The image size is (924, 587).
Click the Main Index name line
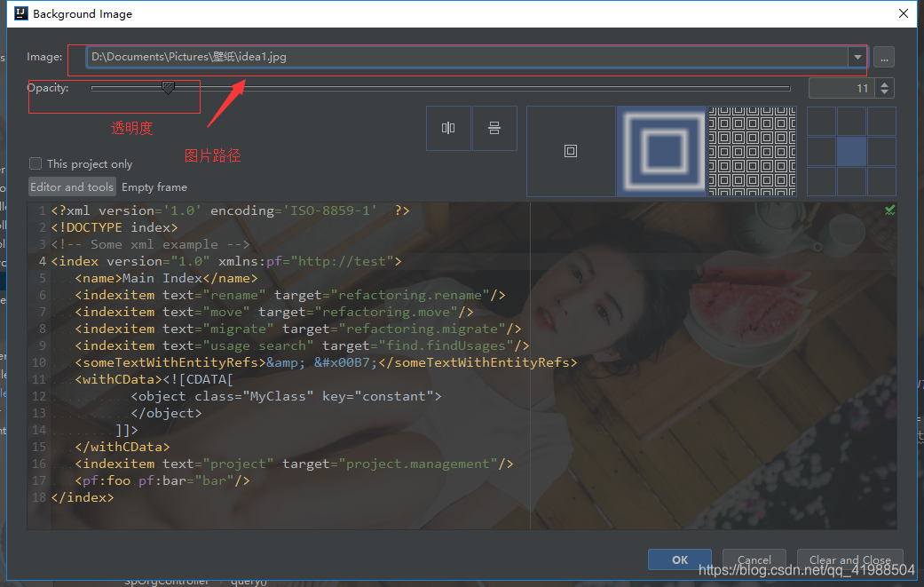166,278
